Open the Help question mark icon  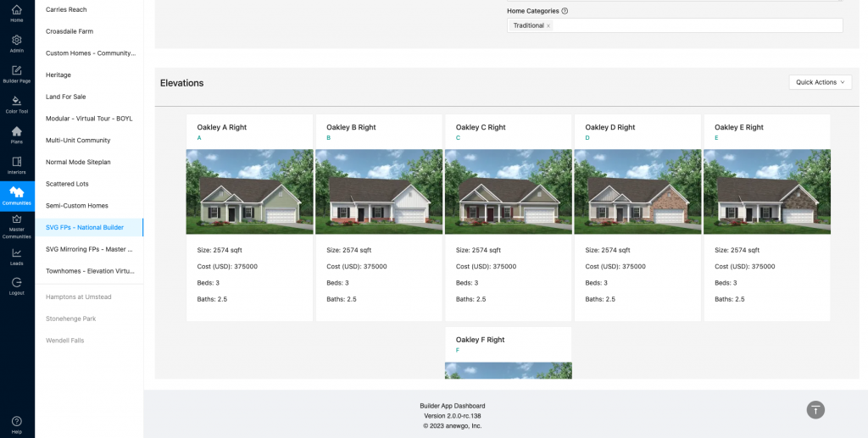17,421
